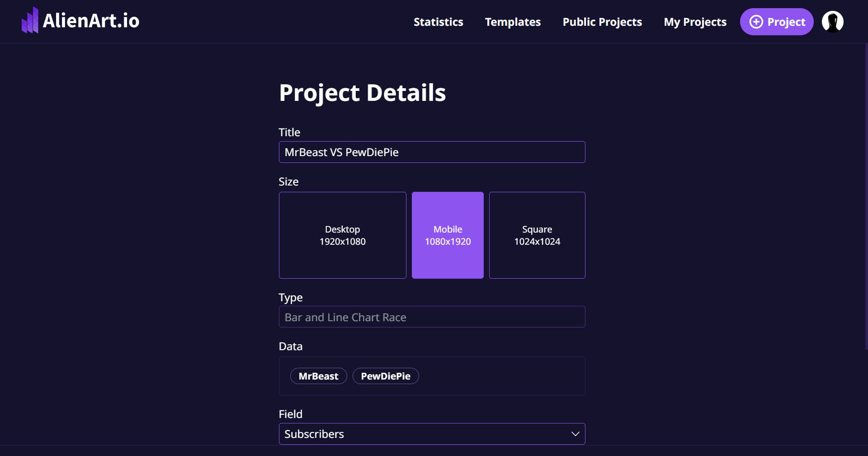Select the Square 1024x1024 size option
Image resolution: width=868 pixels, height=456 pixels.
coord(537,235)
